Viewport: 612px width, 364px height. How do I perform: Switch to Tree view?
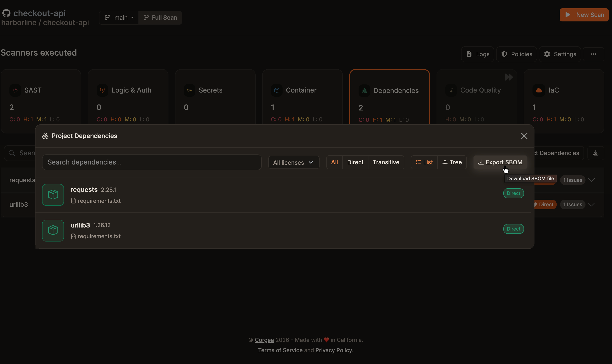pos(452,162)
